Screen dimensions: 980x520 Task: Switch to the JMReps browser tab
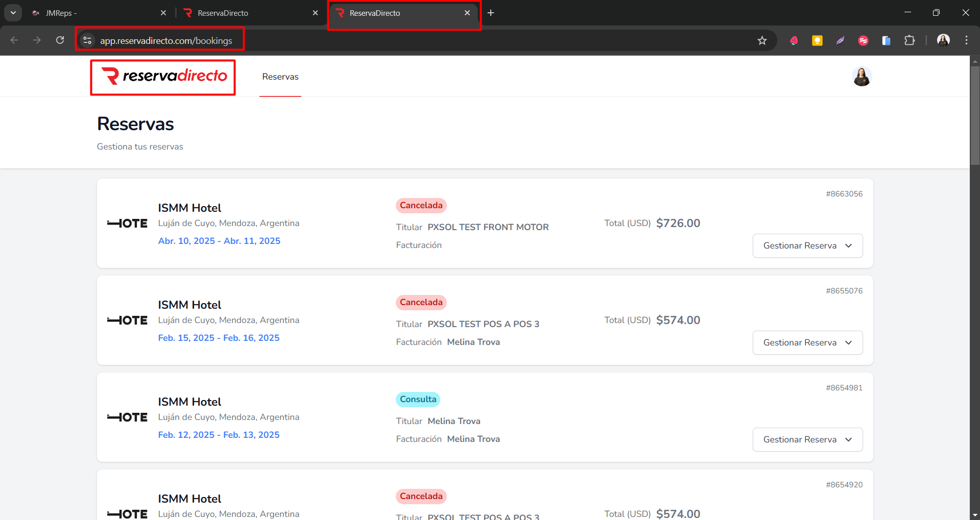pyautogui.click(x=92, y=13)
